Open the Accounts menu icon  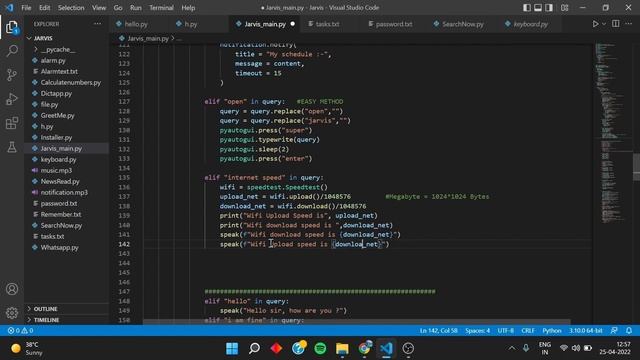click(x=12, y=289)
